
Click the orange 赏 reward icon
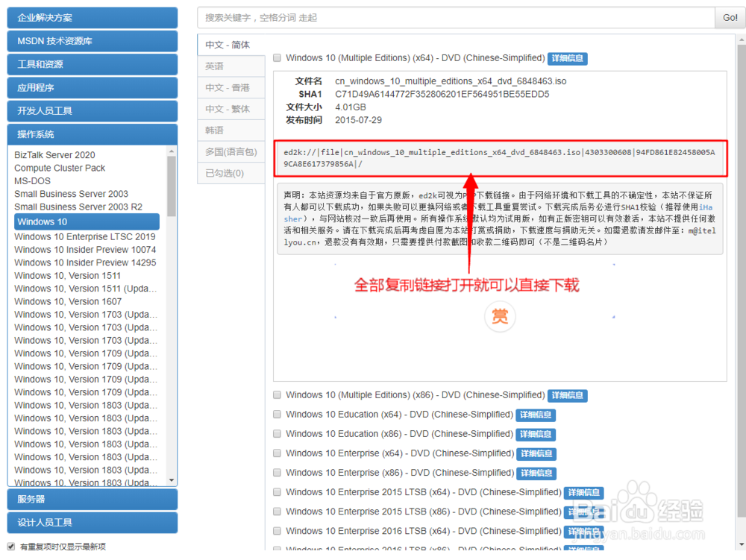point(499,317)
